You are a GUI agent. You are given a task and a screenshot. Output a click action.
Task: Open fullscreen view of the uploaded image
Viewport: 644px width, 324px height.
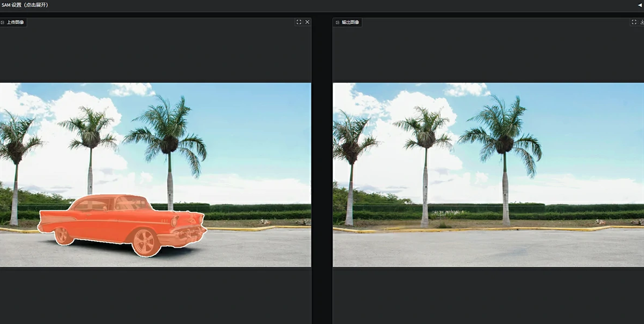point(299,22)
